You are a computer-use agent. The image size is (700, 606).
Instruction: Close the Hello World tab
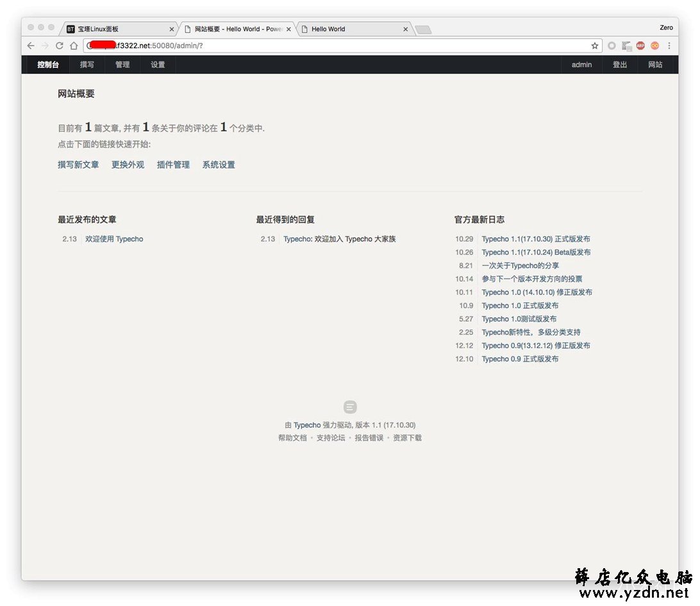click(405, 29)
